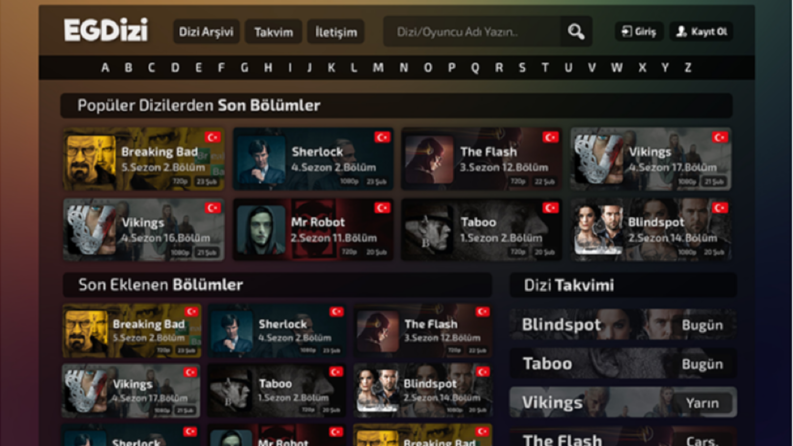Open popular Vikings 4.Sezon 17.Bölüm card
This screenshot has height=446, width=793.
tap(651, 159)
